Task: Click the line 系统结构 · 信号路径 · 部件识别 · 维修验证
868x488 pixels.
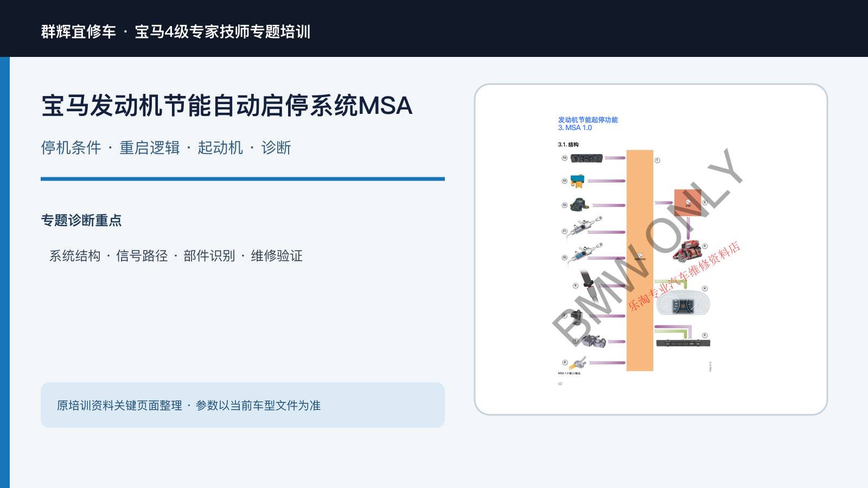Action: point(176,256)
